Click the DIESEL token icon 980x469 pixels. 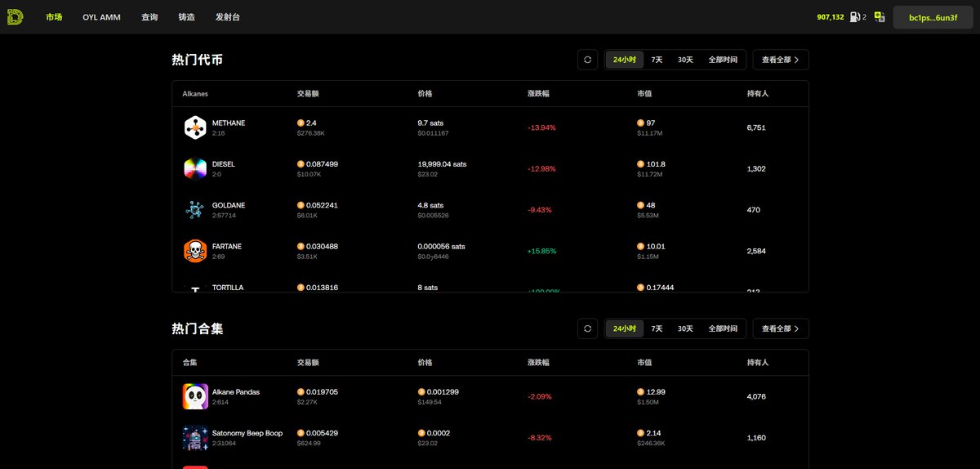[195, 168]
